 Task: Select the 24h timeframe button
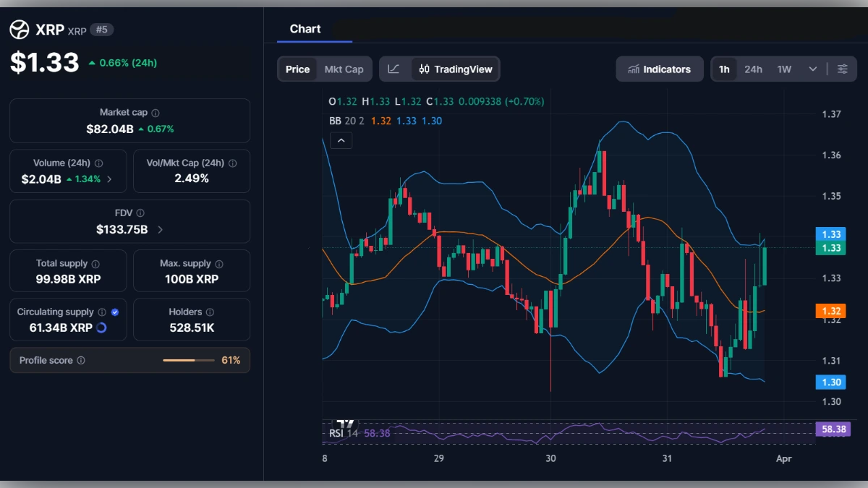coord(753,69)
